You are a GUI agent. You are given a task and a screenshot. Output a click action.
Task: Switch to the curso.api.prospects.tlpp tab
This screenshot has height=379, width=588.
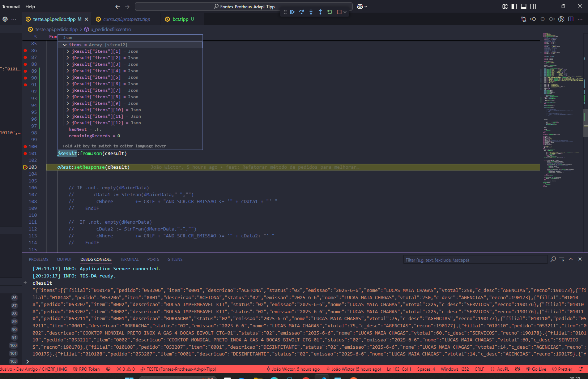(x=126, y=19)
